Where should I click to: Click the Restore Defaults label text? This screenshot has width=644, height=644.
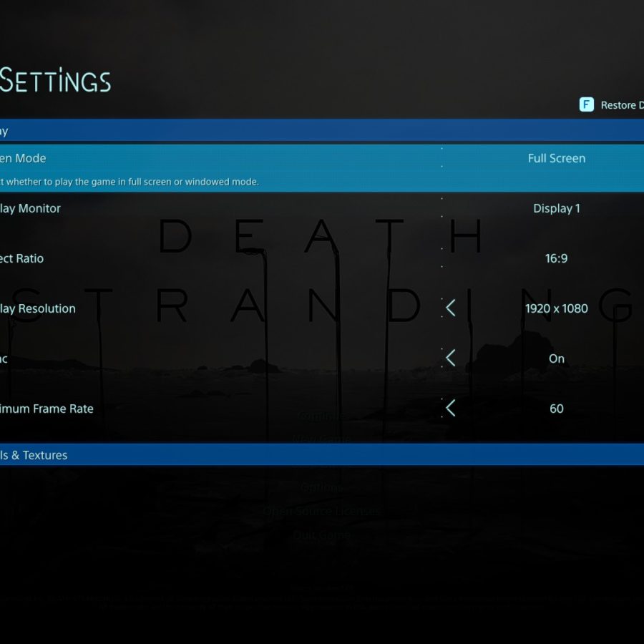click(x=623, y=105)
